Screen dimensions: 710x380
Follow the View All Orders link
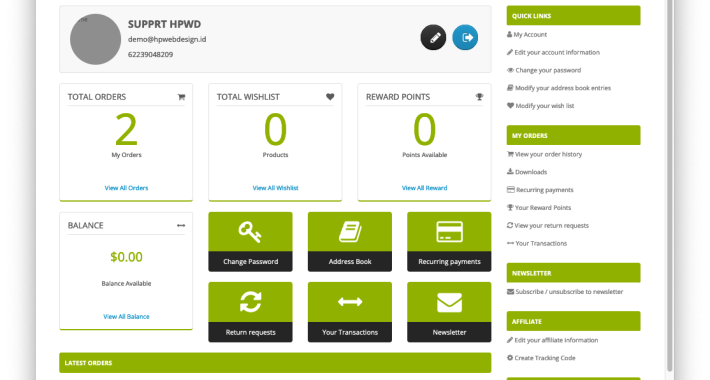[126, 188]
